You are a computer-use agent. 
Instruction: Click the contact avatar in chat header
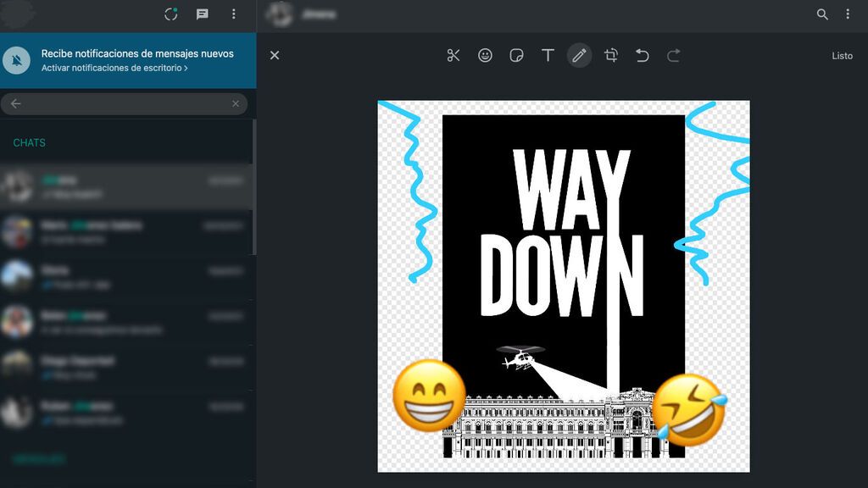279,14
